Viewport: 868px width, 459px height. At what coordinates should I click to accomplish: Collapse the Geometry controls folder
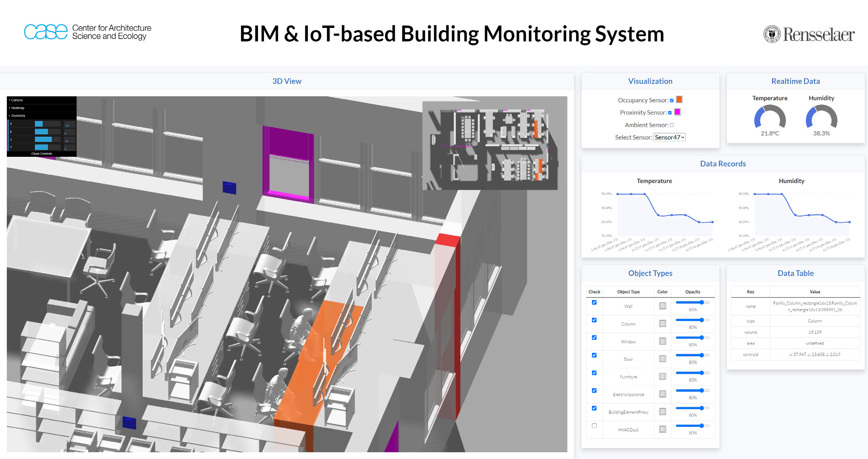18,116
